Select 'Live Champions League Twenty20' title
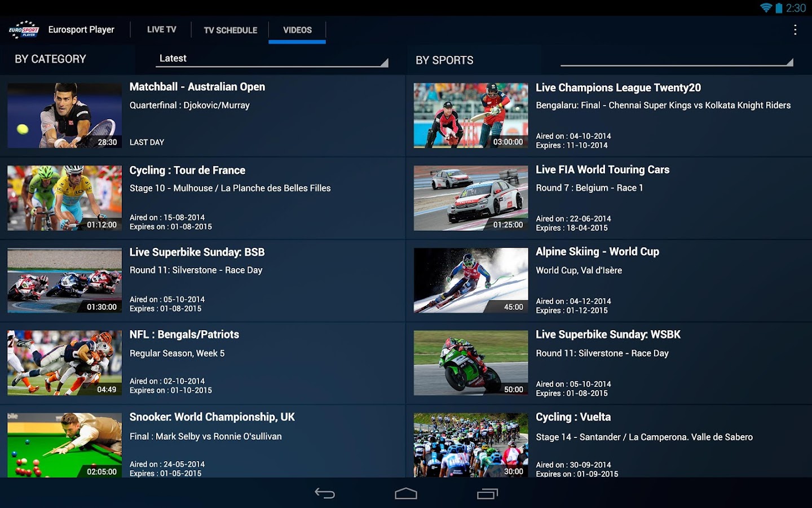The image size is (812, 508). [x=618, y=87]
